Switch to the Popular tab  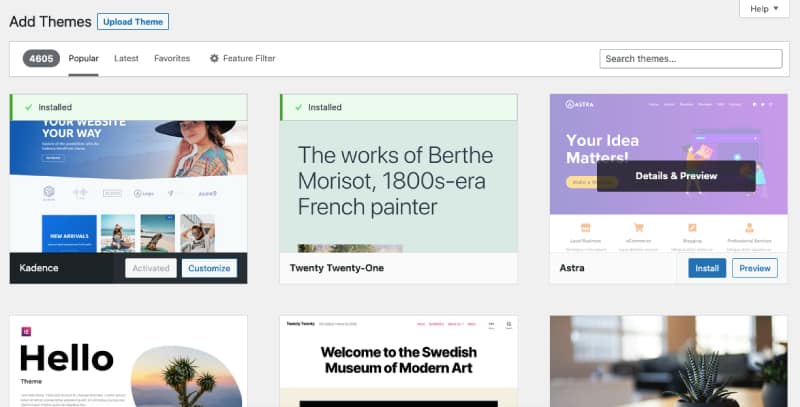coord(83,59)
